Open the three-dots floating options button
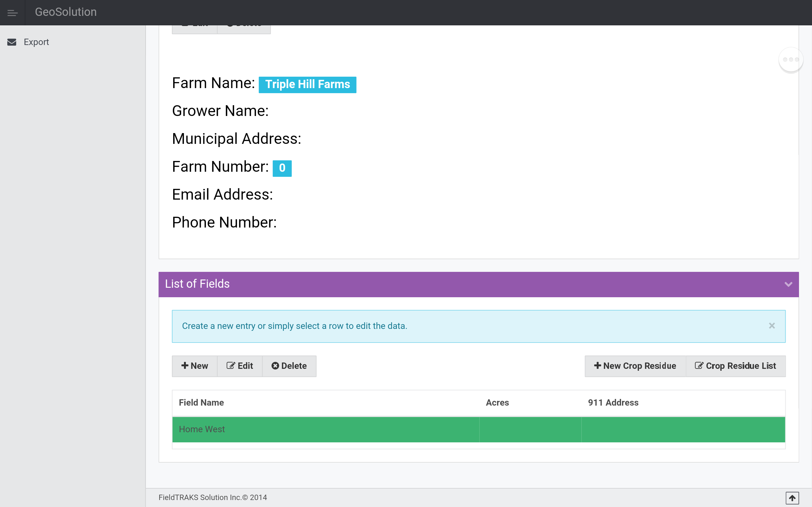This screenshot has width=812, height=507. (790, 59)
